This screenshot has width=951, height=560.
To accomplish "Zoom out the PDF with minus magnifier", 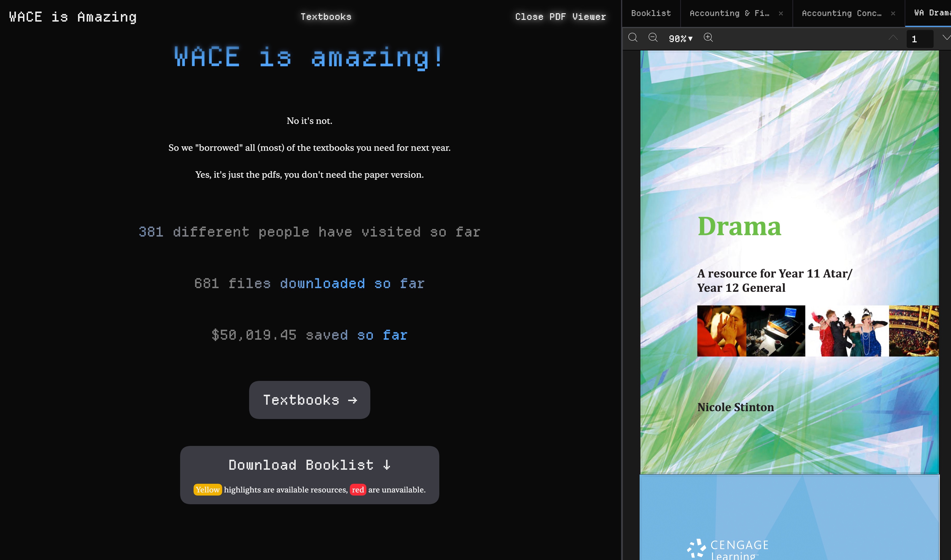I will point(653,38).
